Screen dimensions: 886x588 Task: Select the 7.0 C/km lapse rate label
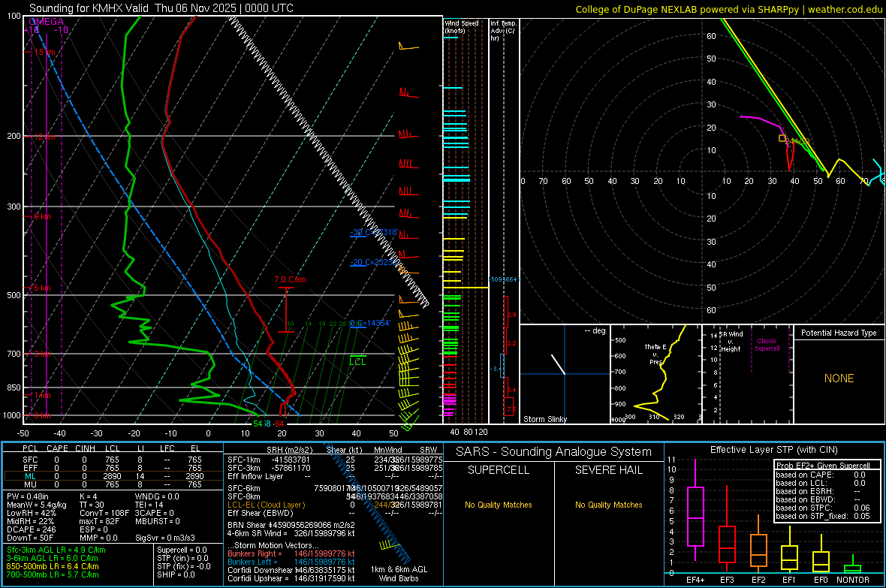291,280
